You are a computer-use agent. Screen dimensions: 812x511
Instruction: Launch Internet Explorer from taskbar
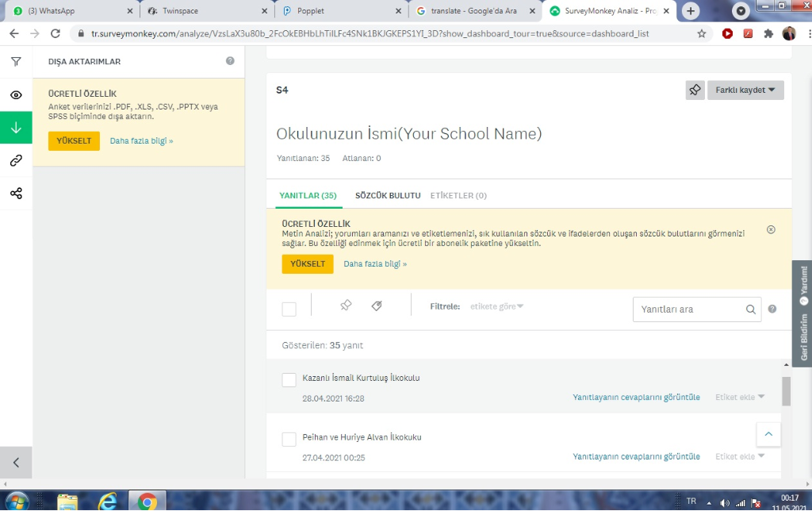pyautogui.click(x=108, y=501)
